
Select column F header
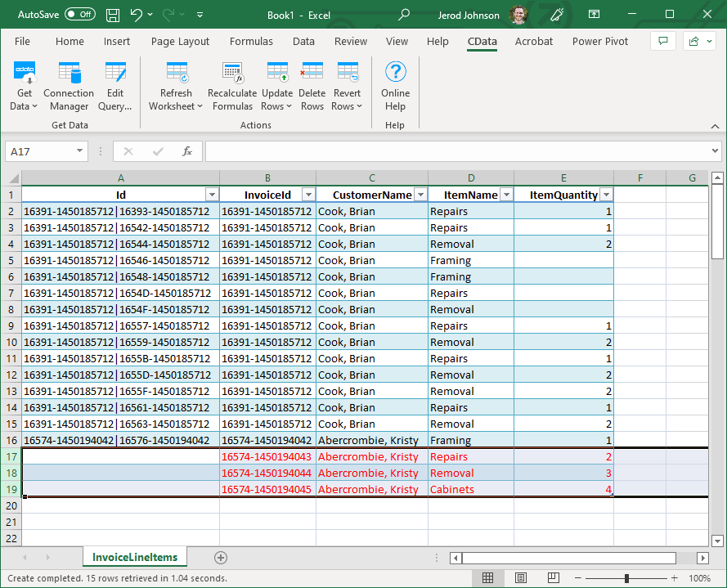639,178
